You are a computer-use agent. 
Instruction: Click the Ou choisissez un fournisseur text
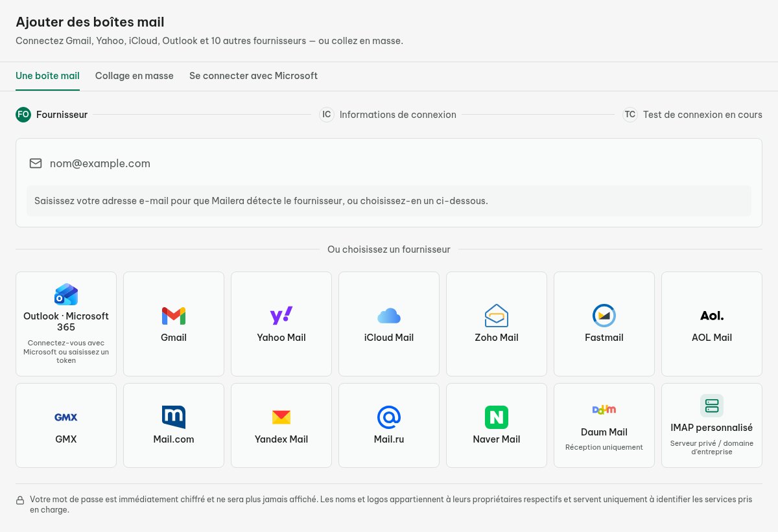389,249
